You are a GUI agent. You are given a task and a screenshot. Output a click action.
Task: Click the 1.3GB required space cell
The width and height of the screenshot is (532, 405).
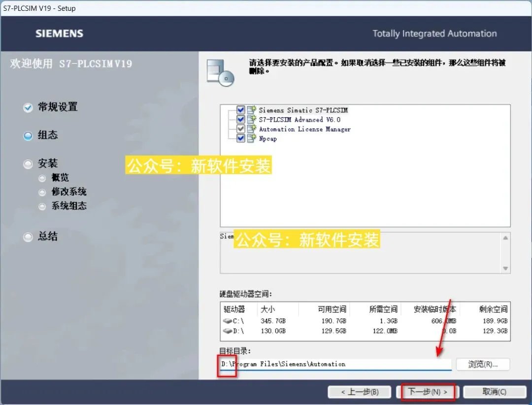389,321
